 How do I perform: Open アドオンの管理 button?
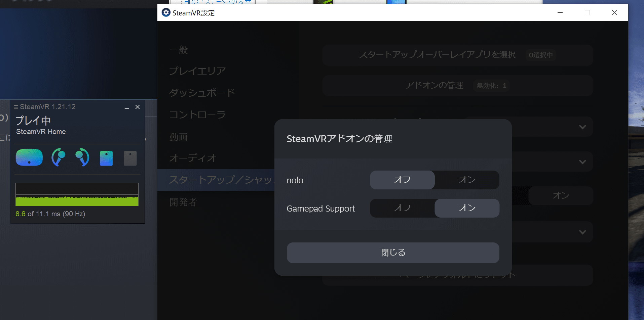[x=457, y=86]
